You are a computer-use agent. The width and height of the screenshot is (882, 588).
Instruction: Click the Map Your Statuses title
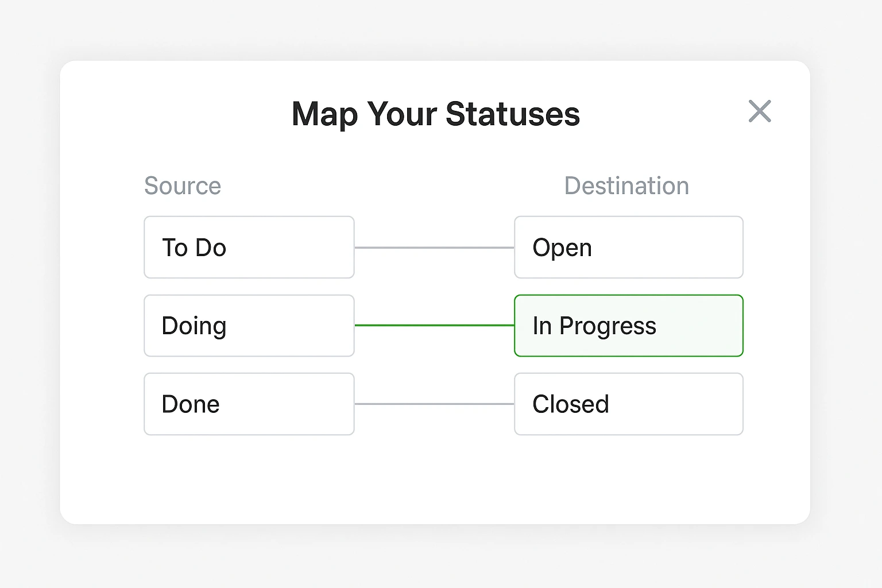[435, 114]
